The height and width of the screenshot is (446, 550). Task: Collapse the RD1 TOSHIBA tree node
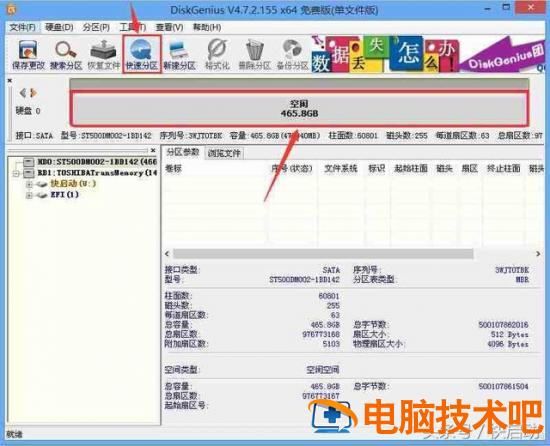pos(16,173)
